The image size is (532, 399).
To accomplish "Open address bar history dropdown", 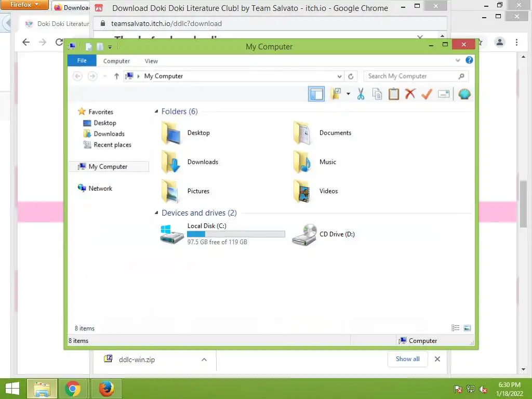I will (339, 76).
